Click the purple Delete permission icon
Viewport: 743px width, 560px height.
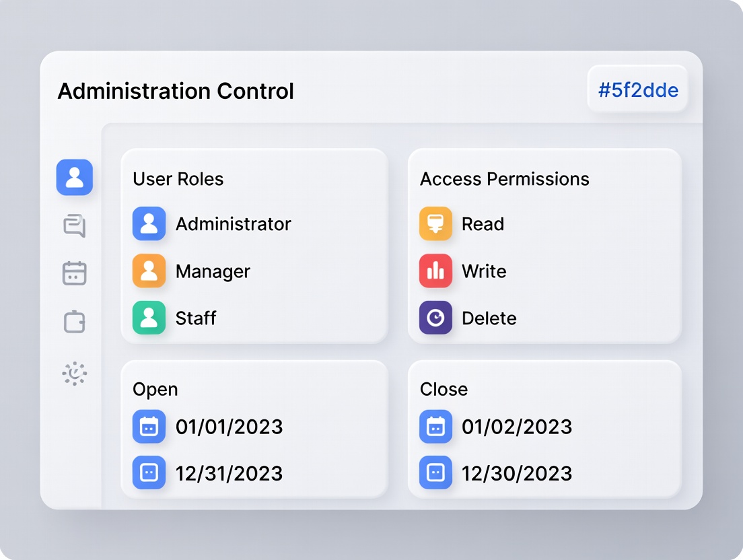click(435, 318)
